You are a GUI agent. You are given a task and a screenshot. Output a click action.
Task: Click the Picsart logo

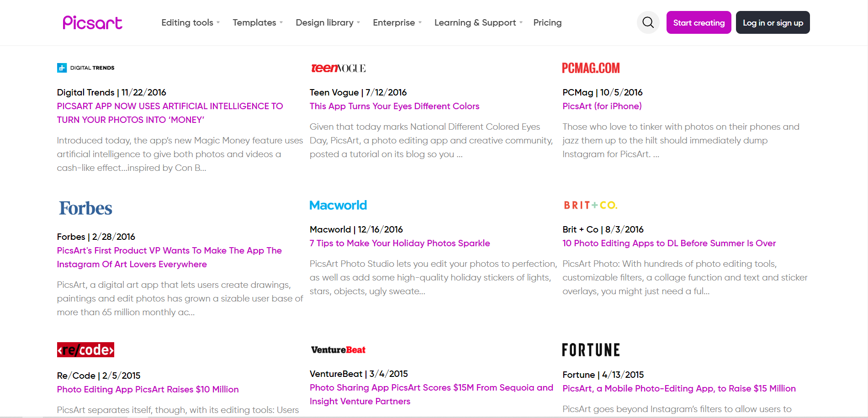[x=92, y=22]
